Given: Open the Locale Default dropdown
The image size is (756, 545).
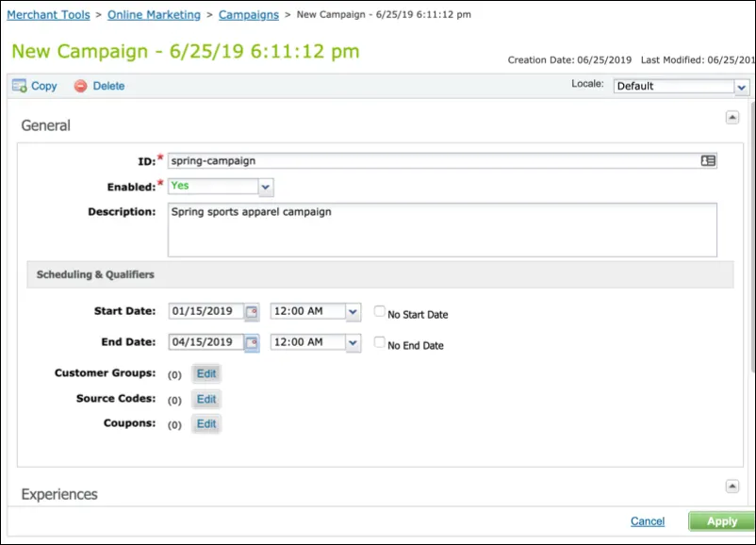Looking at the screenshot, I should coord(682,87).
